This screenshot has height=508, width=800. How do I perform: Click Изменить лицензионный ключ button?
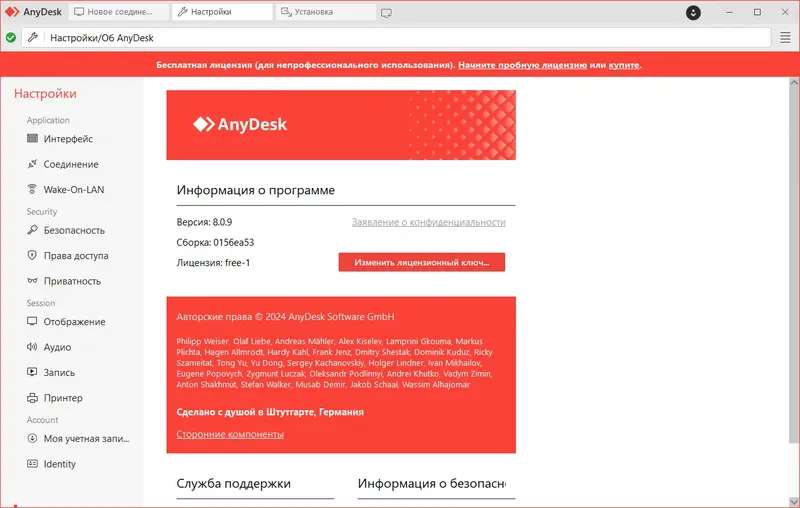(x=422, y=262)
